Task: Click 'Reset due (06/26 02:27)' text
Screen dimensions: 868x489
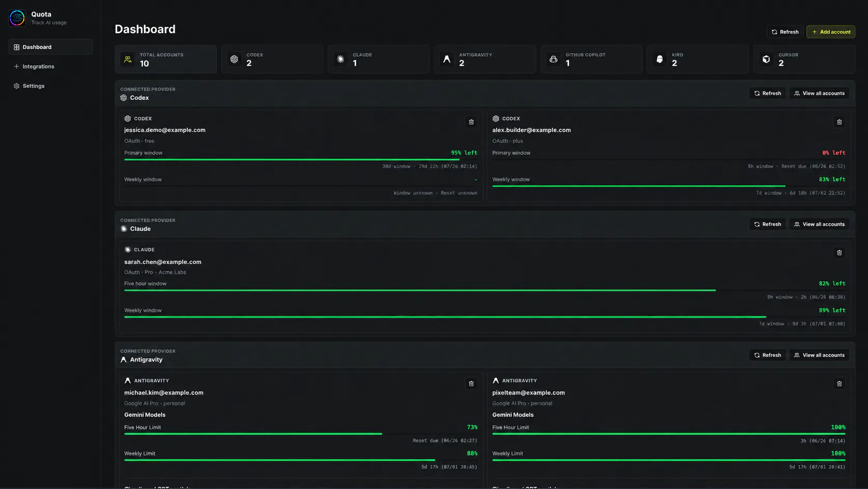Action: [x=445, y=441]
